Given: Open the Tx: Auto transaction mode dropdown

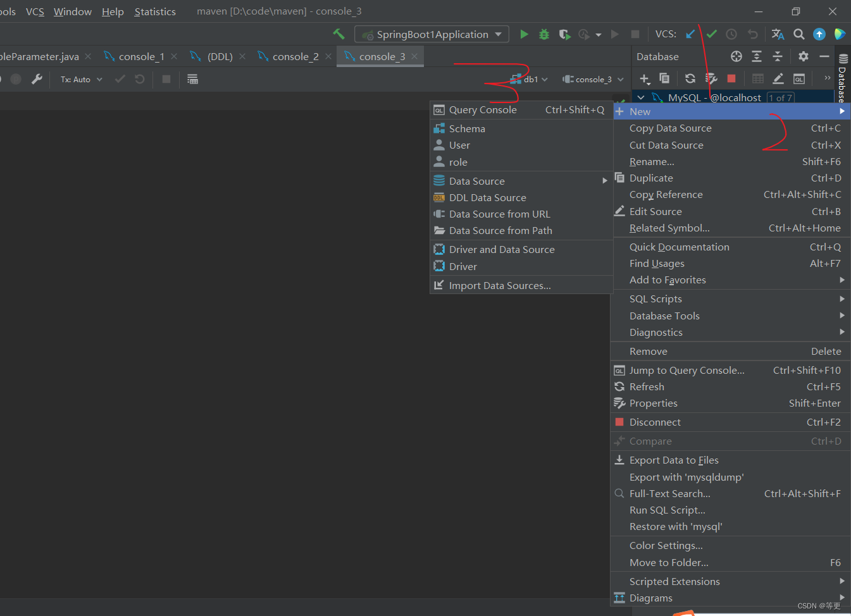Looking at the screenshot, I should pyautogui.click(x=82, y=79).
